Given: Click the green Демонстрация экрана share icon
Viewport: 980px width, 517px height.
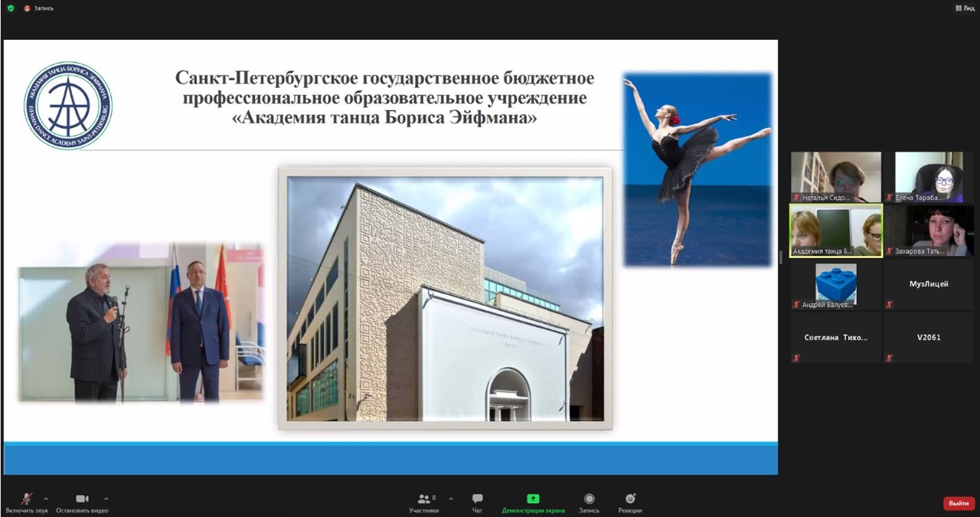Looking at the screenshot, I should pyautogui.click(x=533, y=499).
